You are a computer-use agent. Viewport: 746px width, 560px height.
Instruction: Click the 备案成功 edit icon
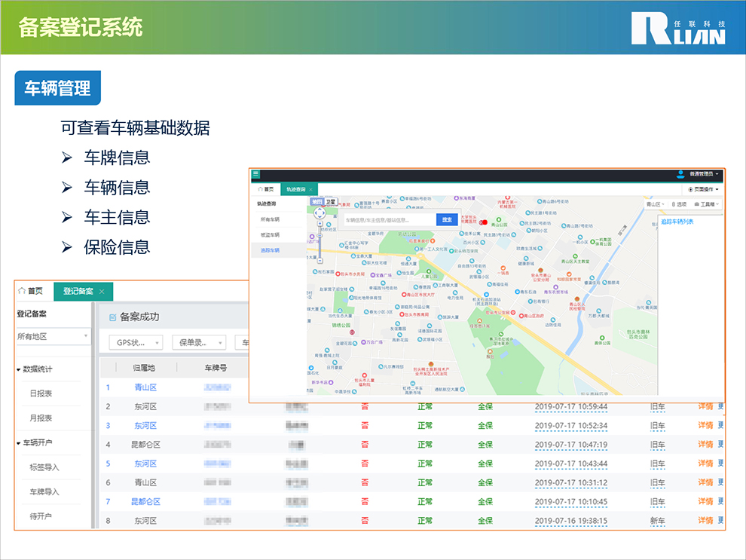click(113, 317)
